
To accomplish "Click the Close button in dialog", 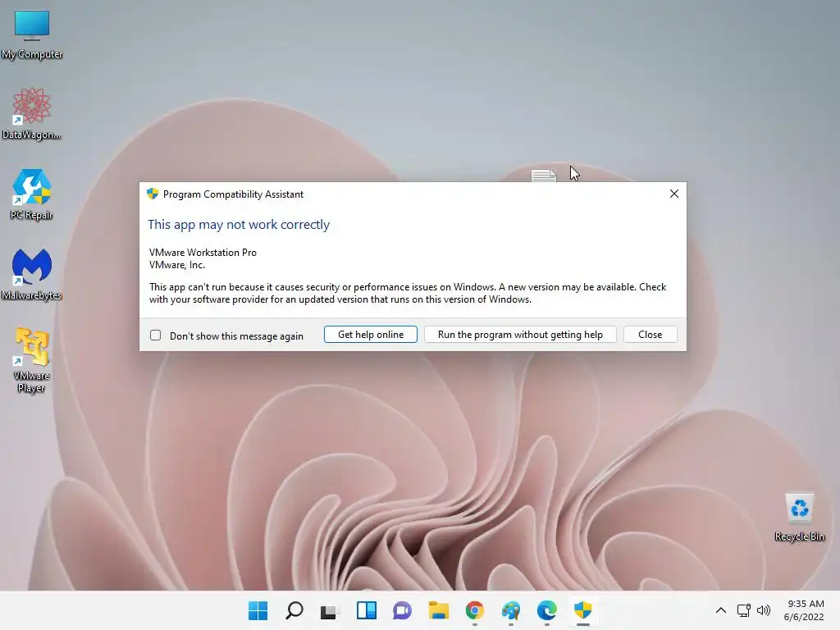I will pyautogui.click(x=651, y=335).
